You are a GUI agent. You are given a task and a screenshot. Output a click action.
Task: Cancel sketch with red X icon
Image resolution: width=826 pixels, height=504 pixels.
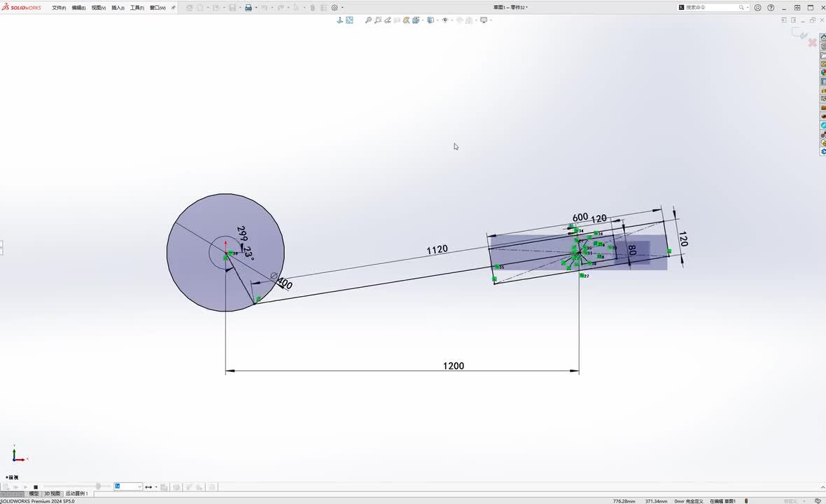coord(812,43)
